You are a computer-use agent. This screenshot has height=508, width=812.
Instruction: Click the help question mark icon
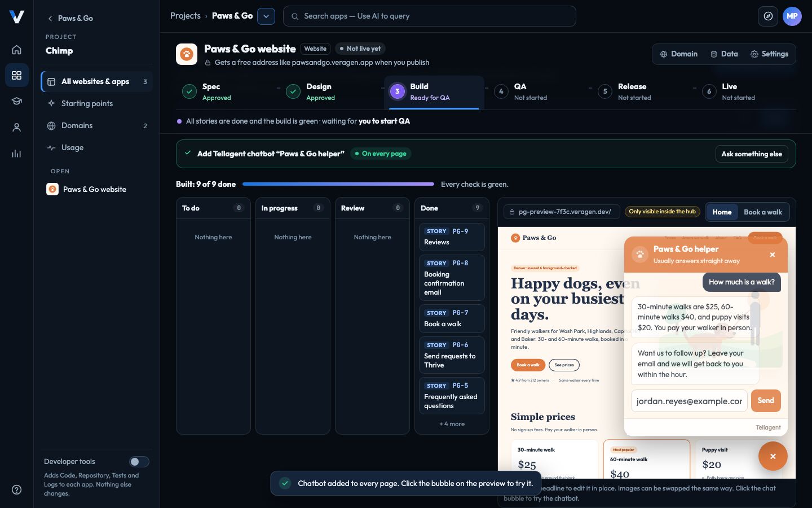[16, 489]
